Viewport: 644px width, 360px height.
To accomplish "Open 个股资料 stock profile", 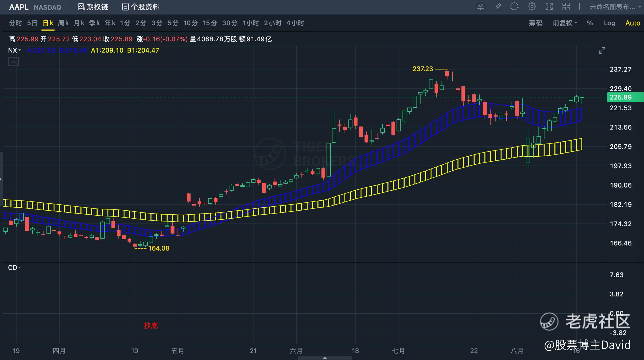I will 141,7.
